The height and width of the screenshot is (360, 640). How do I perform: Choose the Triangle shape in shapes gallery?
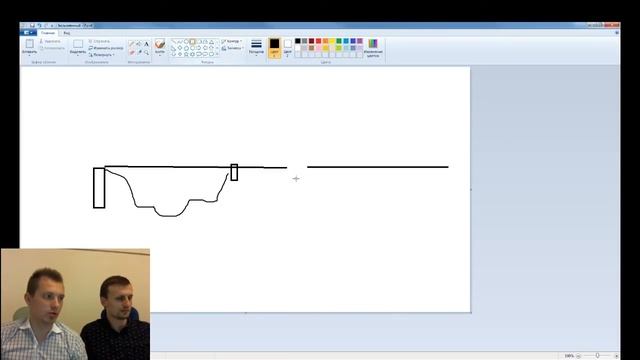coord(211,42)
